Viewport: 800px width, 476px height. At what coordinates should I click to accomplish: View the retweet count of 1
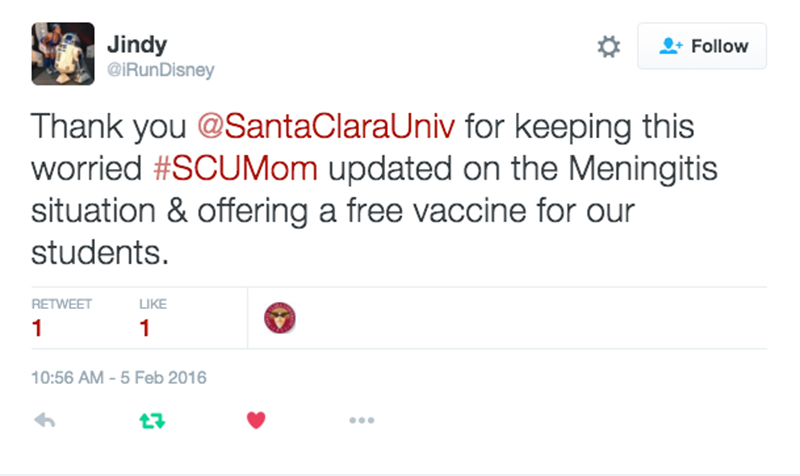[x=37, y=328]
